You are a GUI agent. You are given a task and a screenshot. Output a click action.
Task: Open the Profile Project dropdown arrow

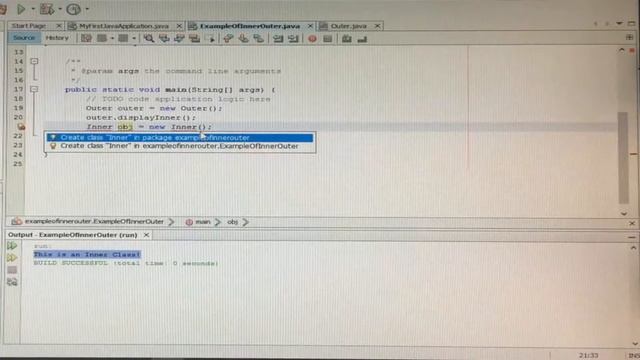pos(87,9)
